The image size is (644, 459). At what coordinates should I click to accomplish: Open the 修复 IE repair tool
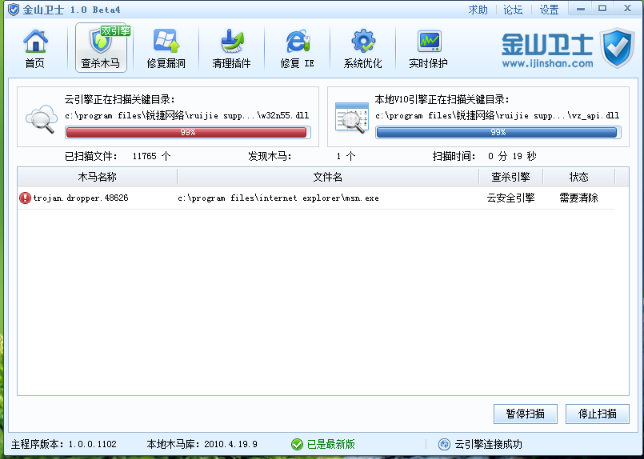[x=297, y=48]
